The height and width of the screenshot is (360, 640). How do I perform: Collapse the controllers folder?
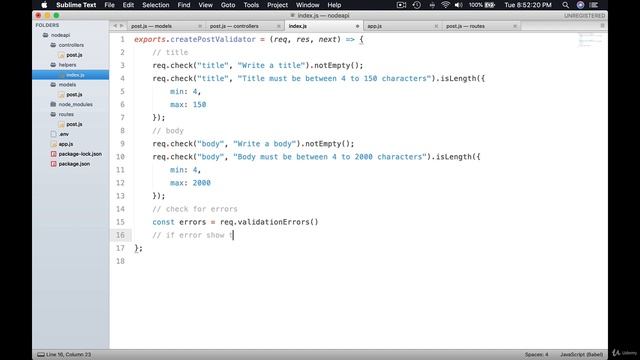click(53, 45)
